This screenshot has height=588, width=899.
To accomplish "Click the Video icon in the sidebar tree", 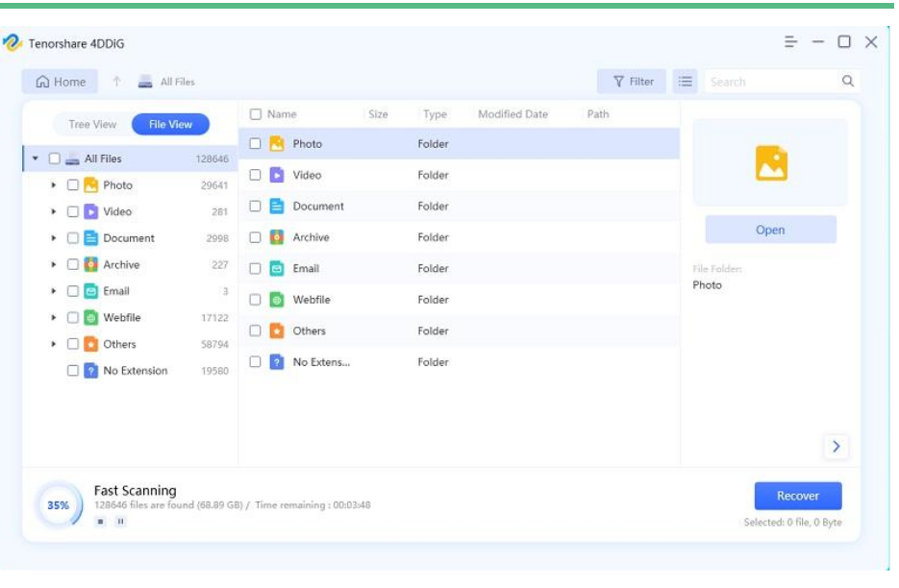I will [91, 211].
